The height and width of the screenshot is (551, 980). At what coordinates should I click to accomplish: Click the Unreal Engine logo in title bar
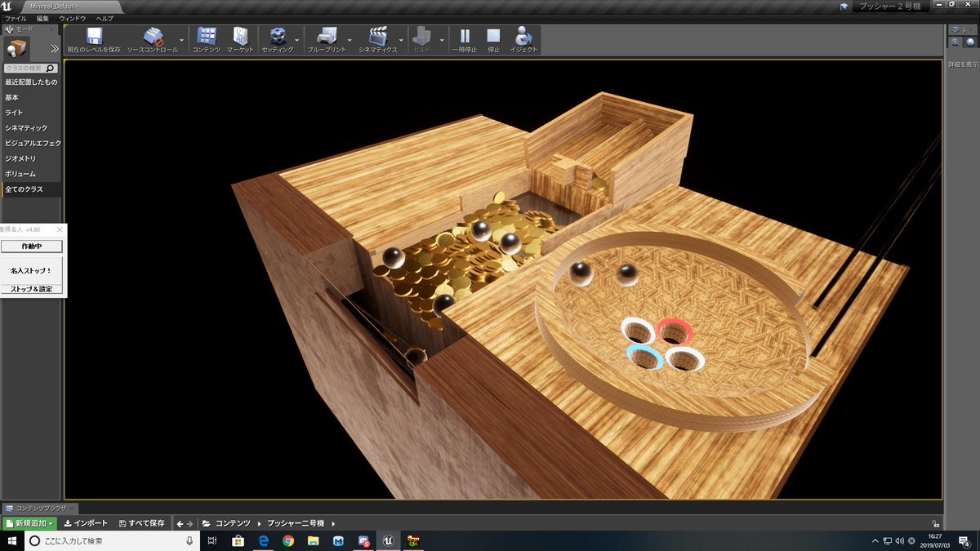tap(7, 7)
